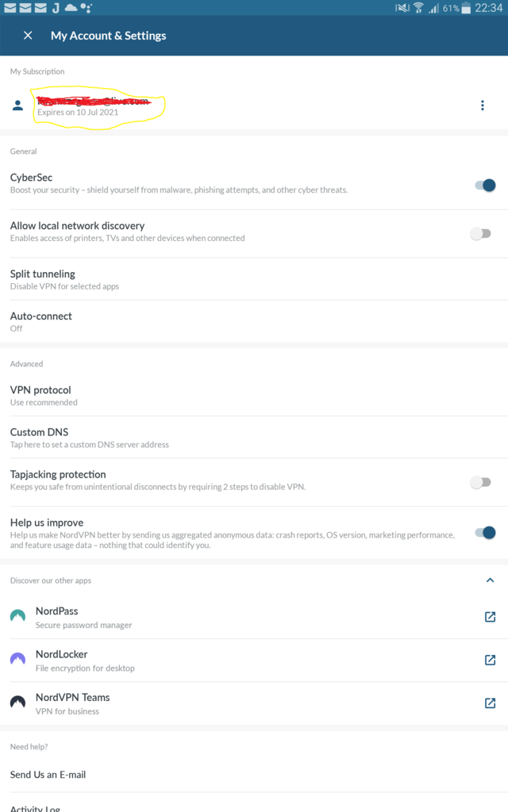The width and height of the screenshot is (508, 812).
Task: Turn on Tapjacking protection switch
Action: (480, 482)
